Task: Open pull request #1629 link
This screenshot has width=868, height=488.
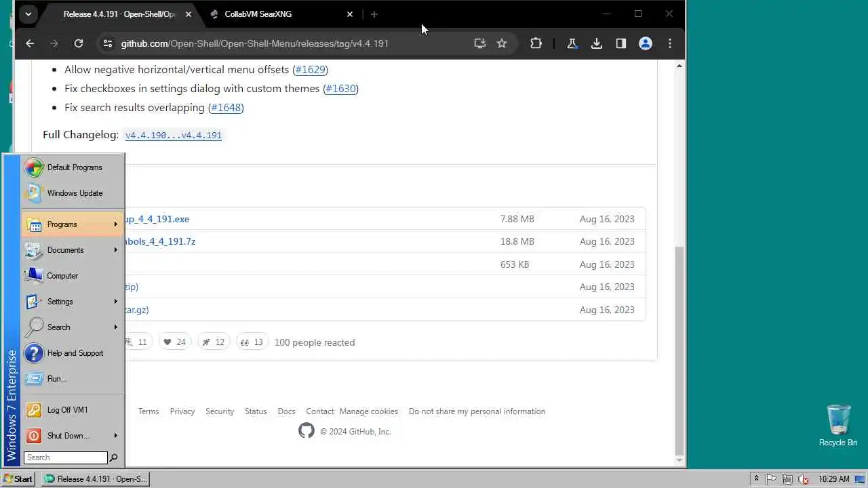Action: [310, 70]
